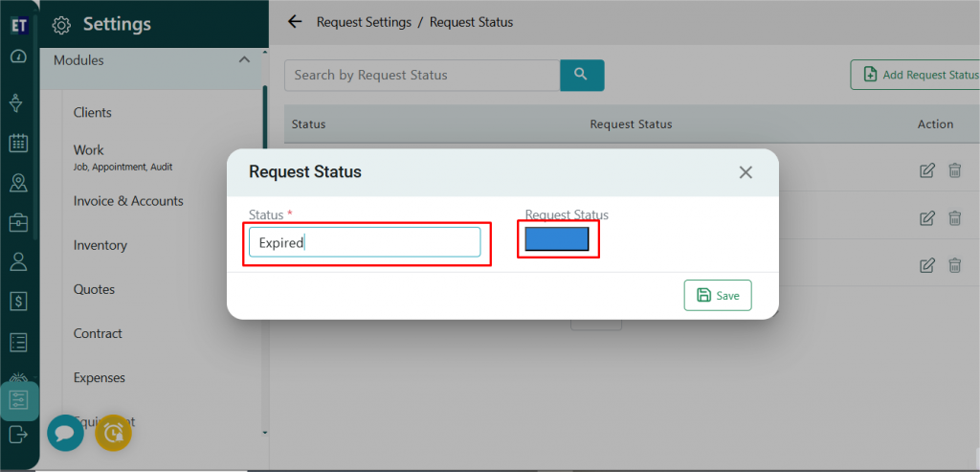Open the dollar invoice sidebar icon

click(x=18, y=301)
